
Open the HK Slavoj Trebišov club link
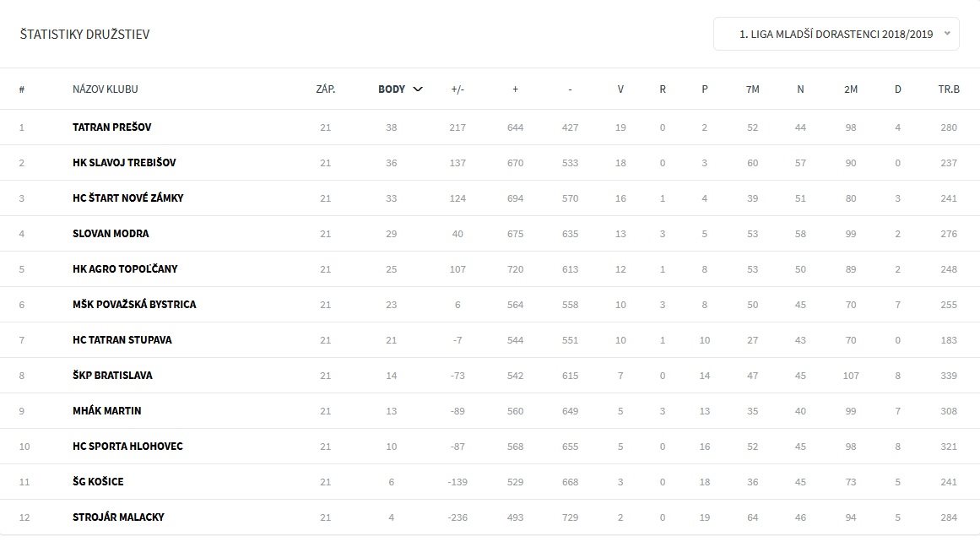124,163
